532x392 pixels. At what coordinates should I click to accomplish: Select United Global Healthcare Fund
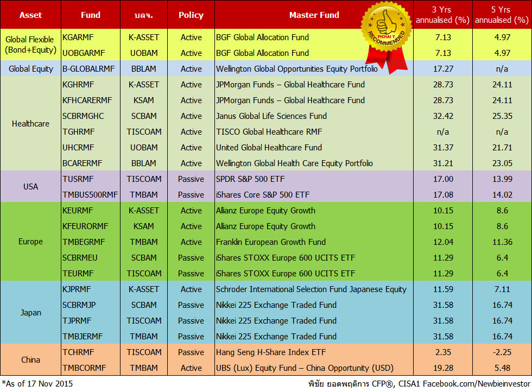point(269,148)
